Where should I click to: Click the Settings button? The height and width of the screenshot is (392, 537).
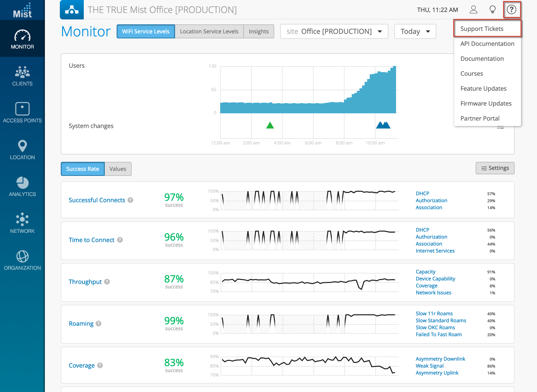(495, 168)
